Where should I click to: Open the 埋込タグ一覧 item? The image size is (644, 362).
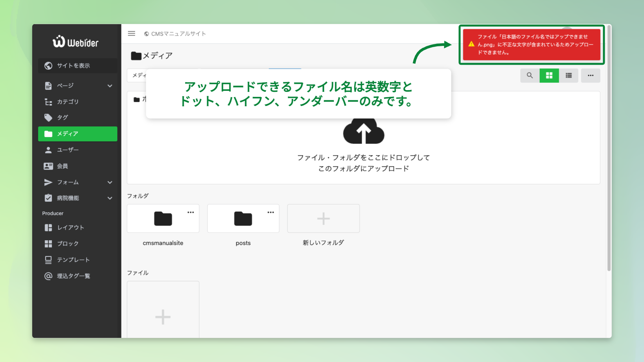click(x=73, y=276)
